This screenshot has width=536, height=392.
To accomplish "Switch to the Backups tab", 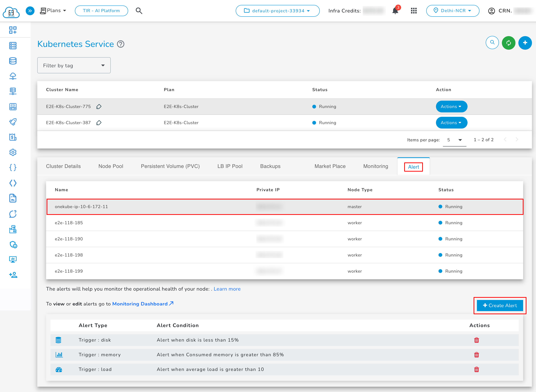I will pyautogui.click(x=270, y=166).
